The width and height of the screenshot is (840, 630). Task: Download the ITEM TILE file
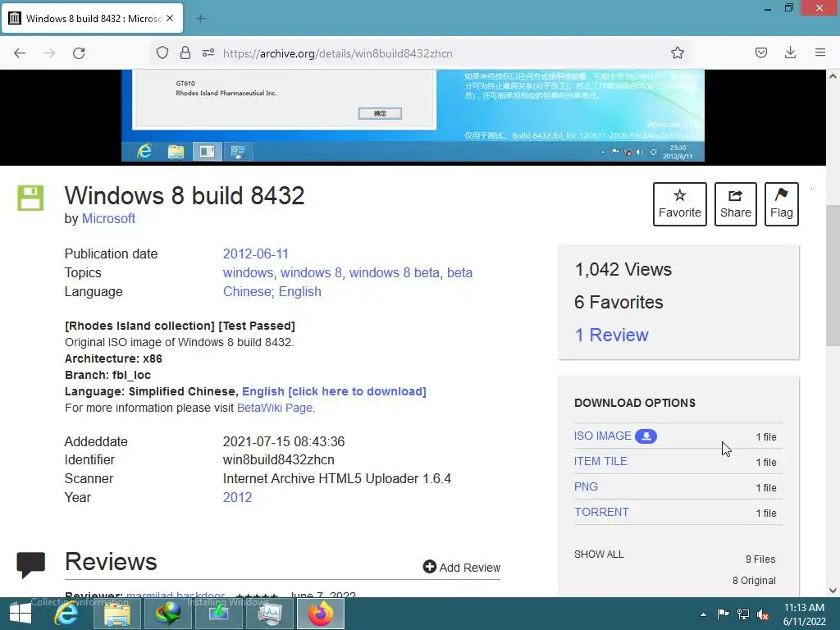coord(600,461)
